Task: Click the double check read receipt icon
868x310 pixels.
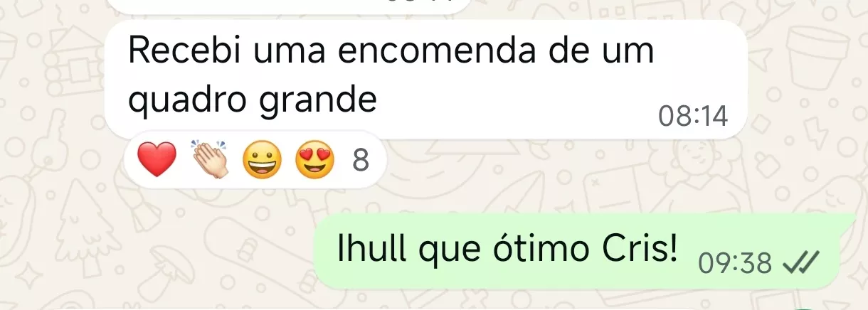Action: (800, 264)
